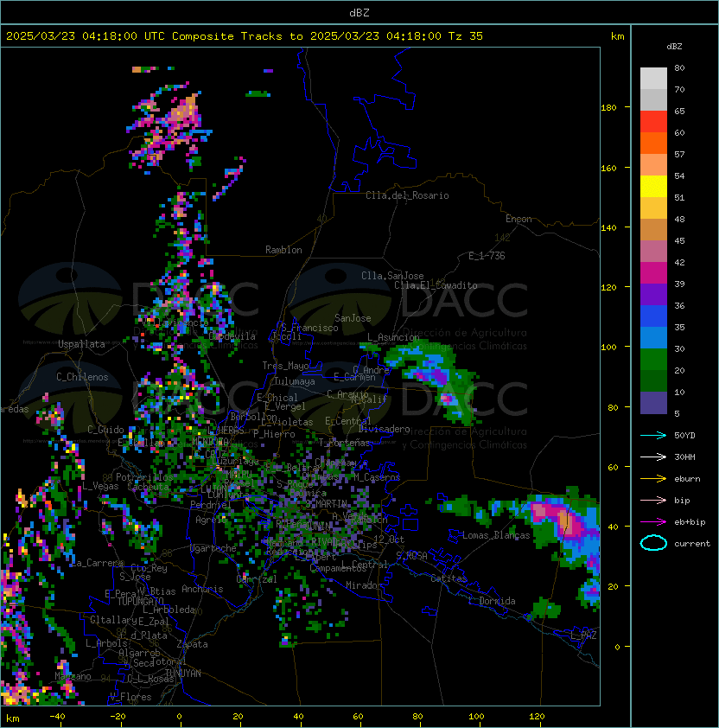Click the 180 km tick on right axis
Viewport: 719px width, 728px height.
(608, 108)
